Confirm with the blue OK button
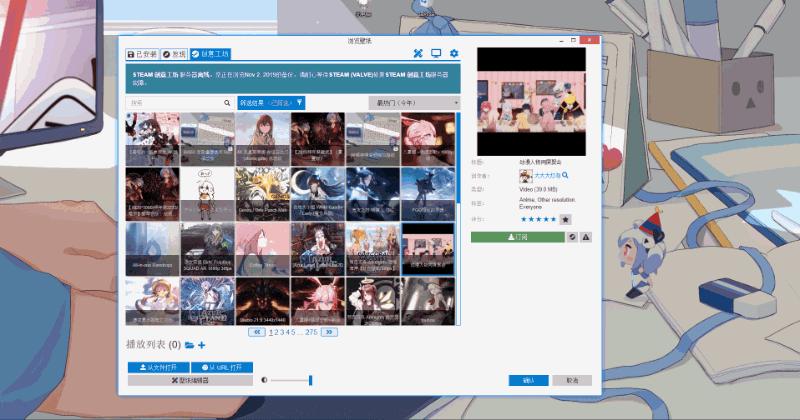Image resolution: width=800 pixels, height=420 pixels. pyautogui.click(x=529, y=381)
